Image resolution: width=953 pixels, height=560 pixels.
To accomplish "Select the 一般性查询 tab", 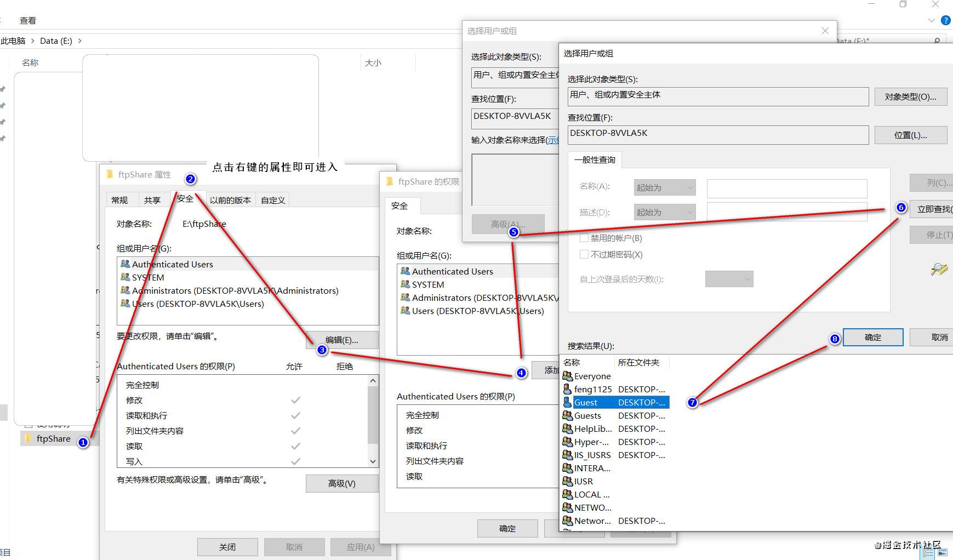I will point(595,159).
